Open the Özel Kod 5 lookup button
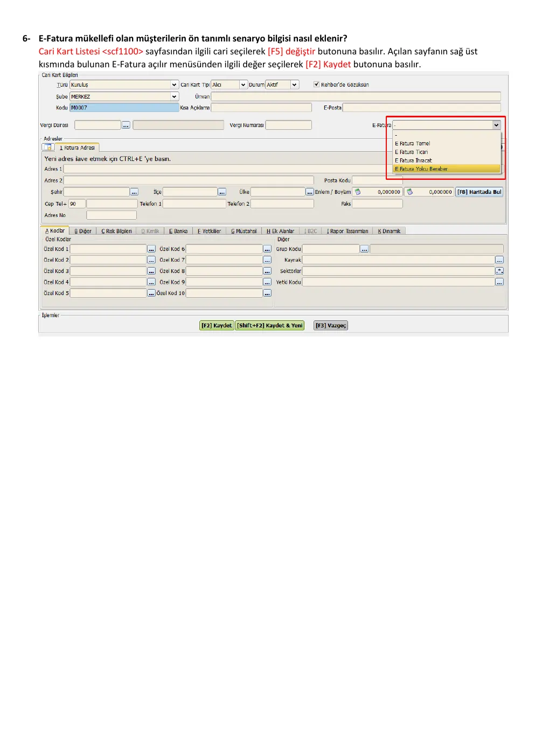This screenshot has height=756, width=535. (x=151, y=293)
